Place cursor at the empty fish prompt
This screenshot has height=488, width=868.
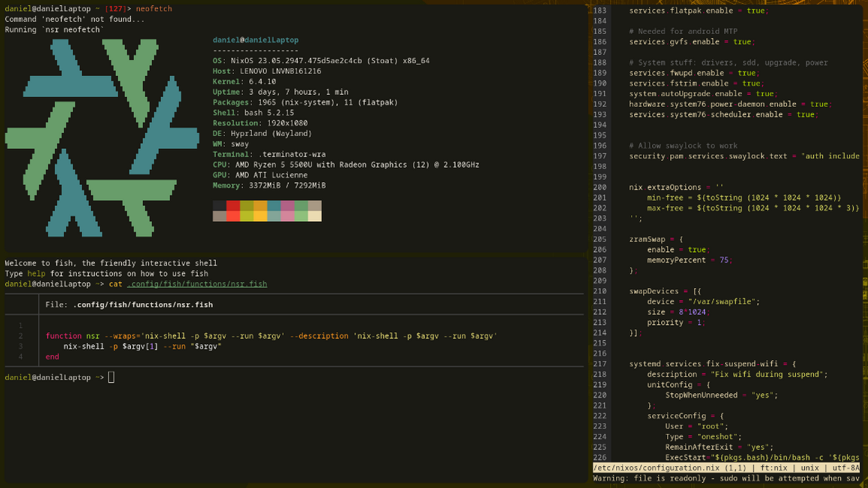coord(111,377)
